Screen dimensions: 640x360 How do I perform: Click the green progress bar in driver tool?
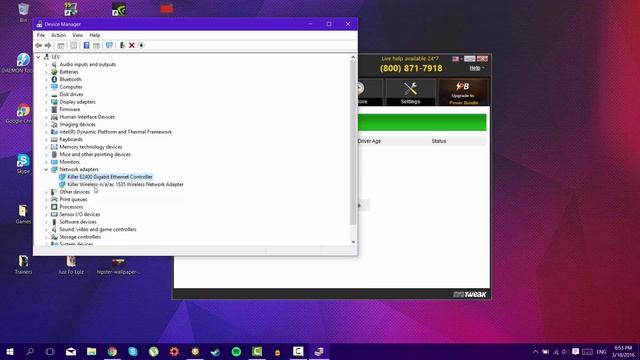point(422,122)
